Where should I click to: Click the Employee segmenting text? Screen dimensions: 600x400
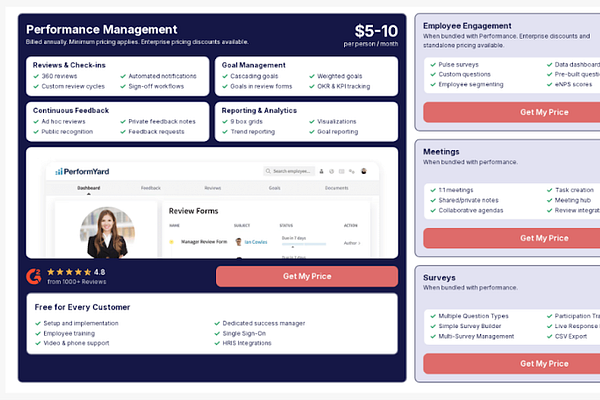pyautogui.click(x=471, y=85)
